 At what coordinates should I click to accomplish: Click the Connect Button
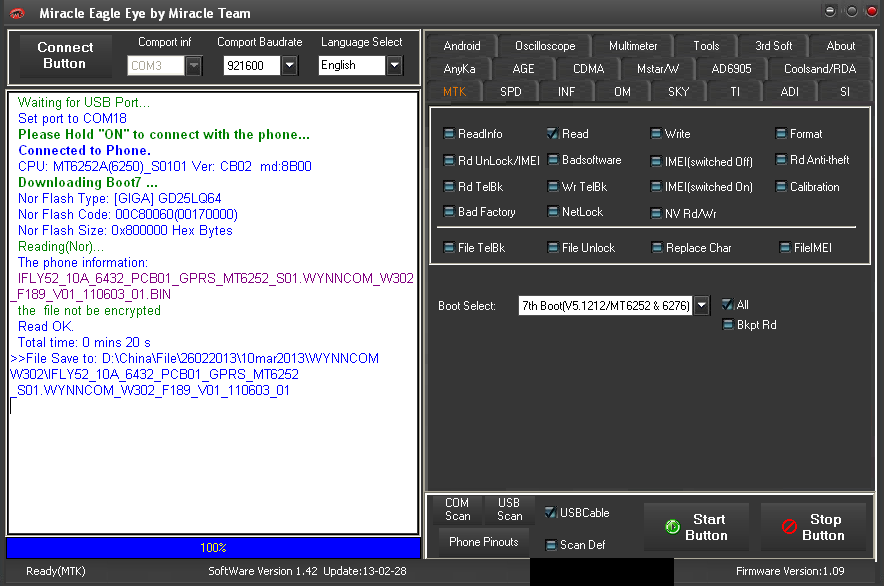point(65,55)
